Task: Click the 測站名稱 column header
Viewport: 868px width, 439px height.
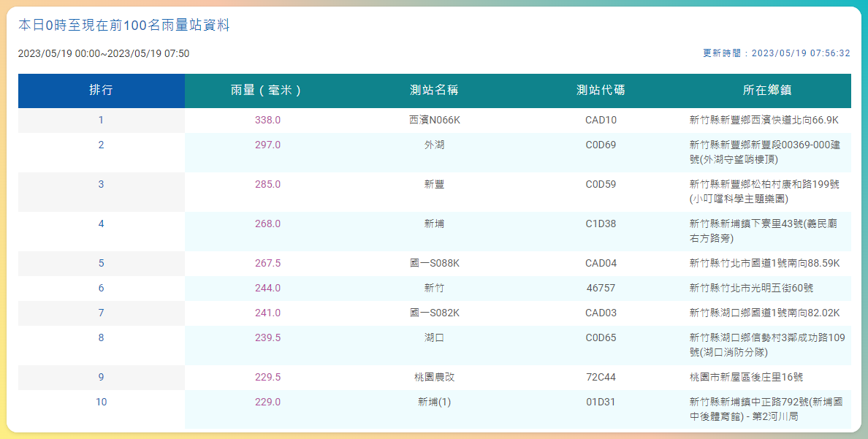Action: tap(434, 91)
